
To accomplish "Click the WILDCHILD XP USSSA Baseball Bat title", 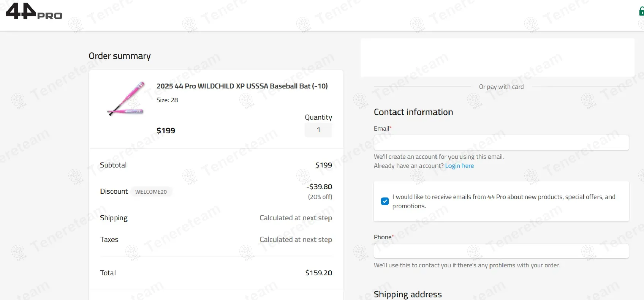I will (x=242, y=86).
